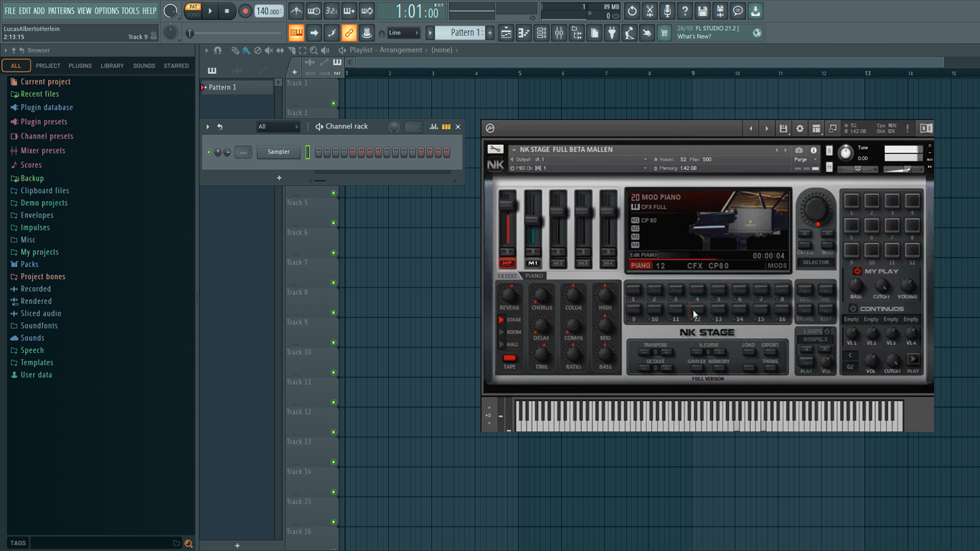Click the browser search magnifier icon

tap(189, 544)
